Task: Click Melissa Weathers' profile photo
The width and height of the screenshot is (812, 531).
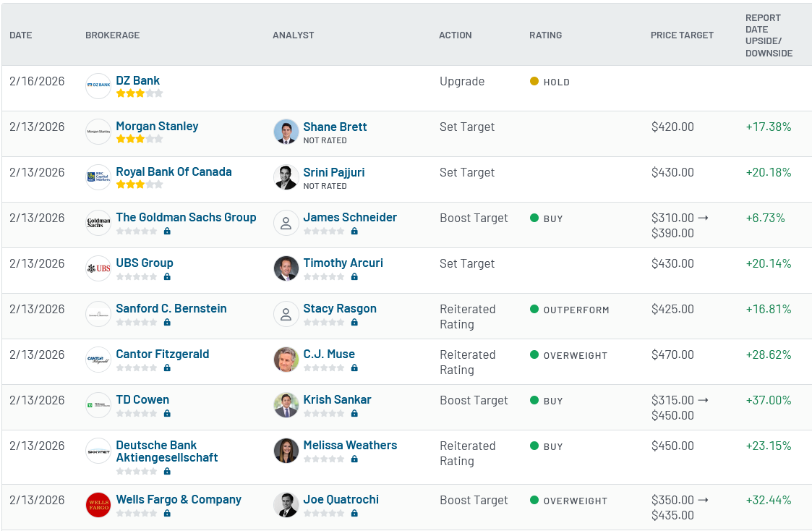Action: (x=286, y=451)
